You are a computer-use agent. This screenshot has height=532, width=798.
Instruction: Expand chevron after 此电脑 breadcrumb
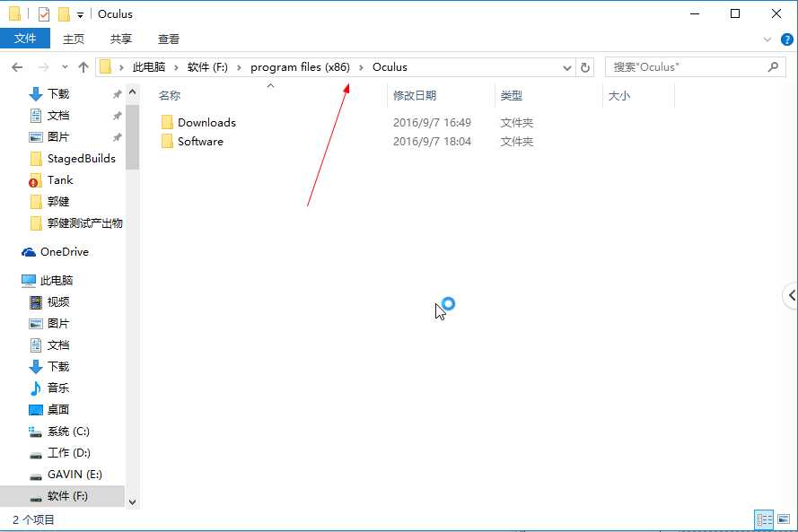point(176,67)
